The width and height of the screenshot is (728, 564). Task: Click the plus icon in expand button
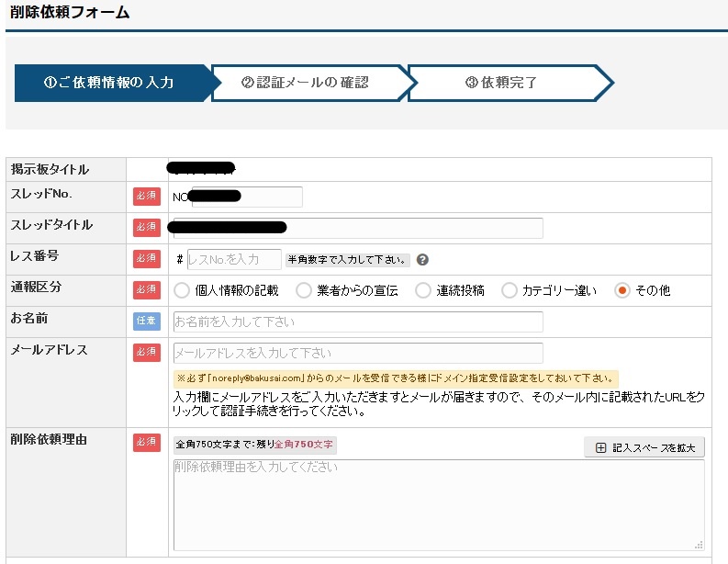(600, 448)
